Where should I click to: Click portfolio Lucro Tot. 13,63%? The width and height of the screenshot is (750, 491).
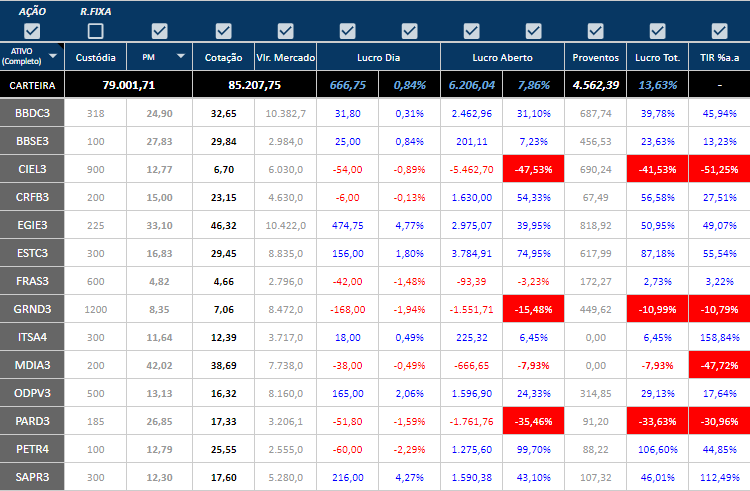tap(658, 85)
